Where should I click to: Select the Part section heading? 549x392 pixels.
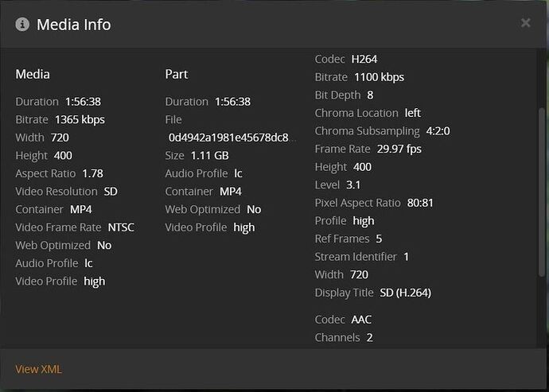pos(176,74)
